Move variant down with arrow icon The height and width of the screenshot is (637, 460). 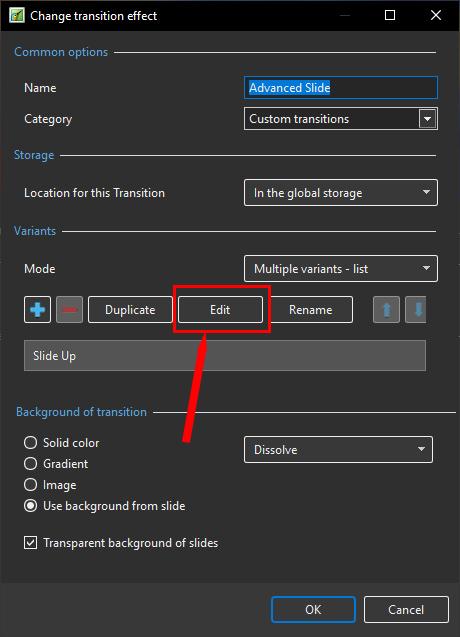416,310
